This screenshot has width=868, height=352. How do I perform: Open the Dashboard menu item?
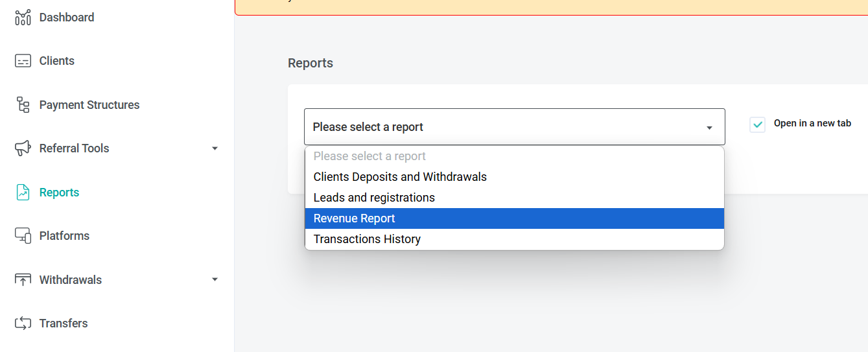pyautogui.click(x=67, y=18)
